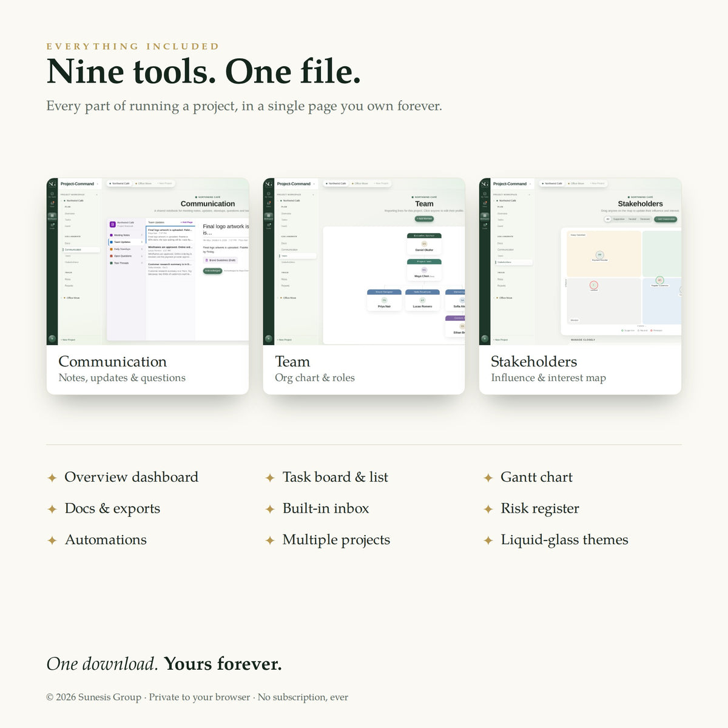Viewport: 728px width, 728px height.
Task: Click the My Tasks rail icon in the Team screenshot
Action: coord(269,195)
